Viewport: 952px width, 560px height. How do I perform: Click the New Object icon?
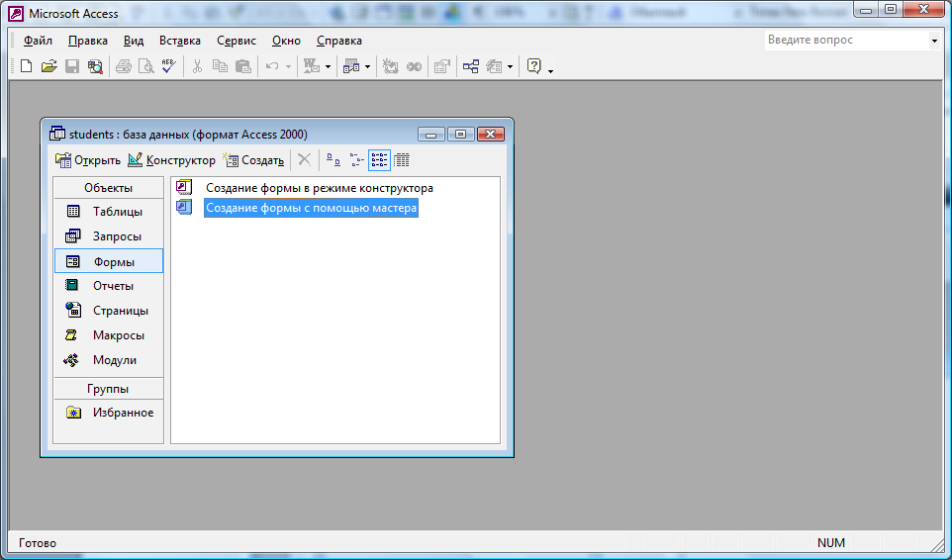point(494,66)
